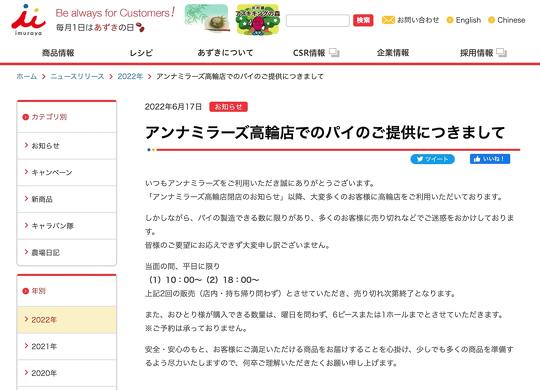540x390 pixels.
Task: Click the external window icon beside CSR情報
Action: click(x=334, y=52)
